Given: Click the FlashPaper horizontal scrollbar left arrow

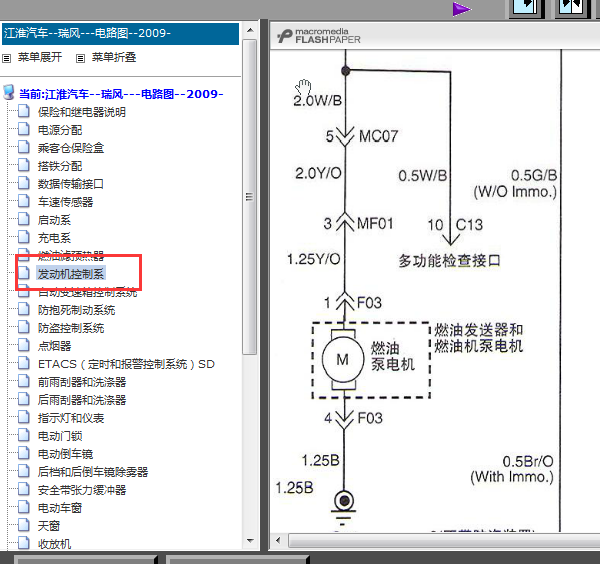Looking at the screenshot, I should coord(278,541).
